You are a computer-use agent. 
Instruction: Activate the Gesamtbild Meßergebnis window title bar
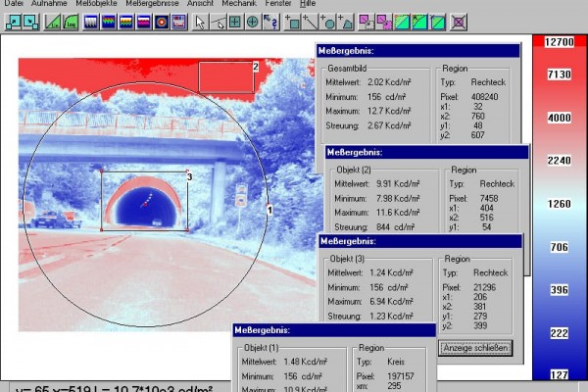pyautogui.click(x=418, y=51)
